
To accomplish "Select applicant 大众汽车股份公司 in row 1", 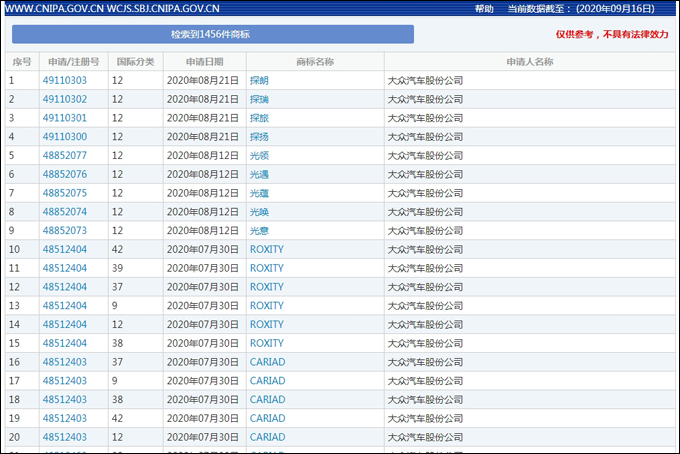I will tap(425, 81).
